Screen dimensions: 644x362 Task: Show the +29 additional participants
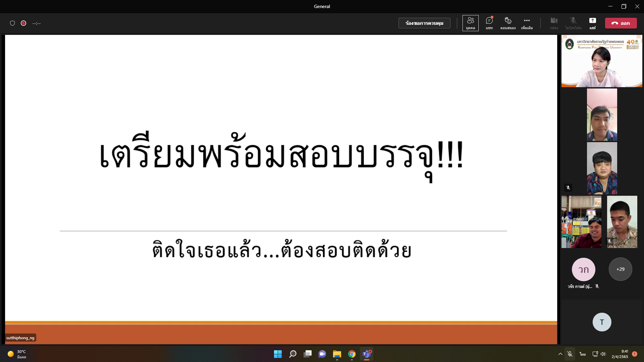pyautogui.click(x=620, y=269)
